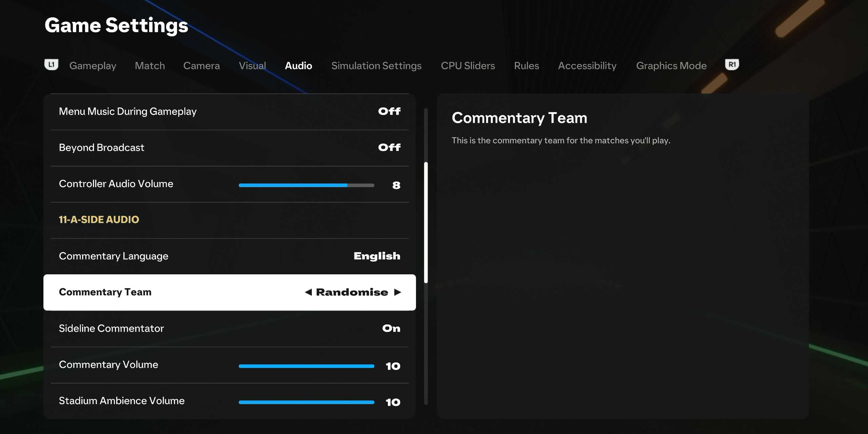The image size is (868, 434).
Task: Click the R1 next-tab bumper icon
Action: [732, 64]
